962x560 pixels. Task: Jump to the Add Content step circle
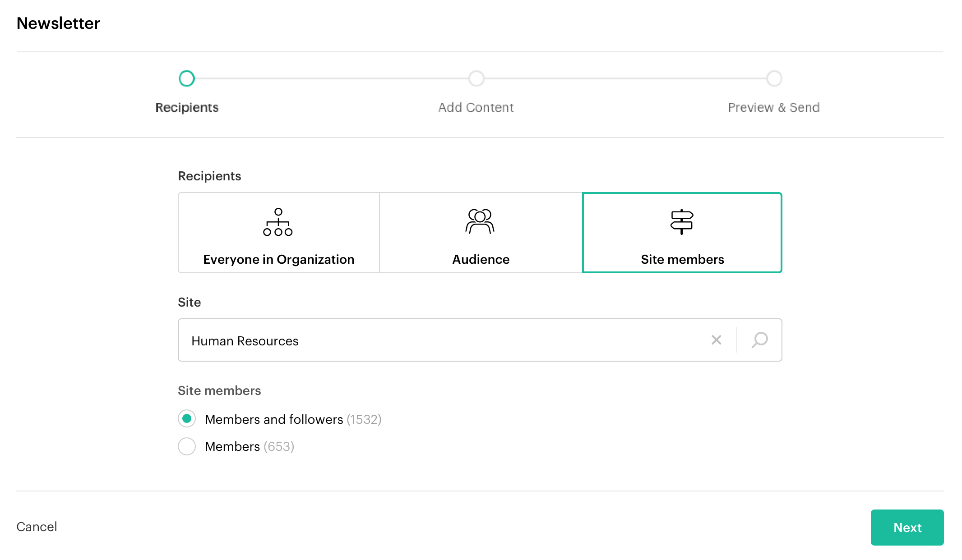pos(476,78)
